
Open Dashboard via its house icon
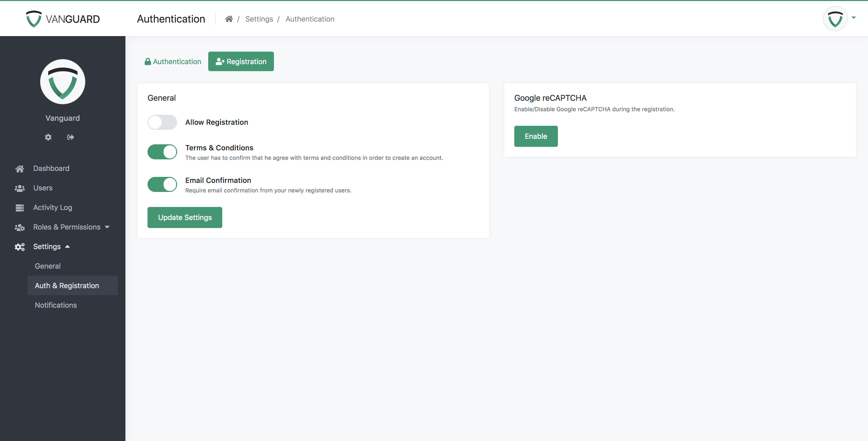tap(20, 169)
